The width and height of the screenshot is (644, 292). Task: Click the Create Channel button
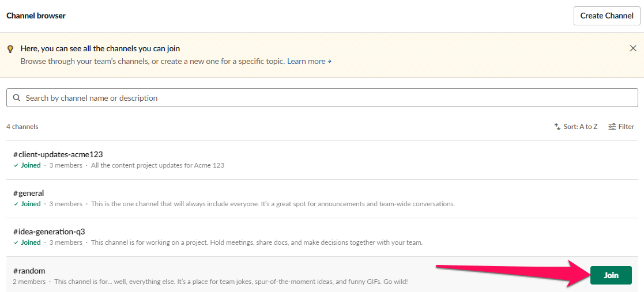pos(607,16)
